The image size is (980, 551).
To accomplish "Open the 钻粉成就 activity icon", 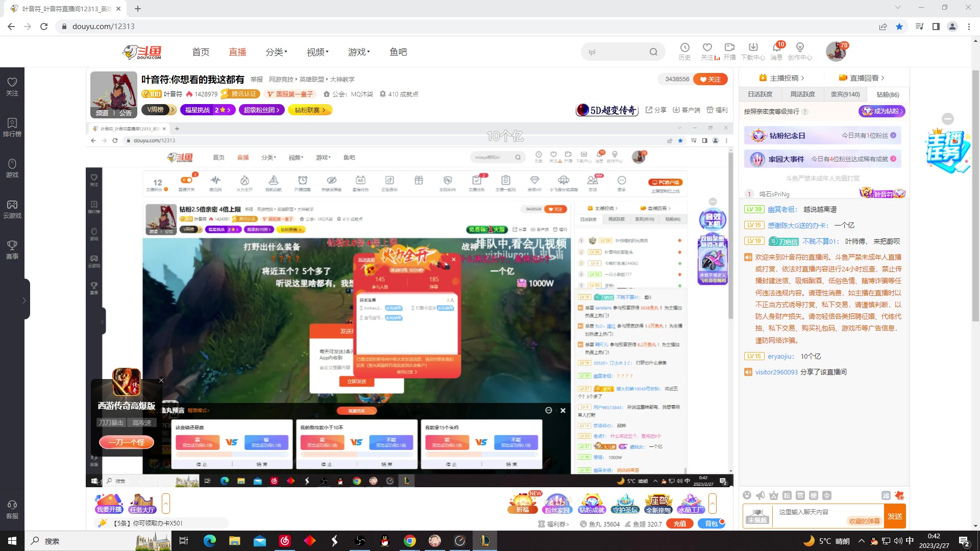I will [x=592, y=503].
